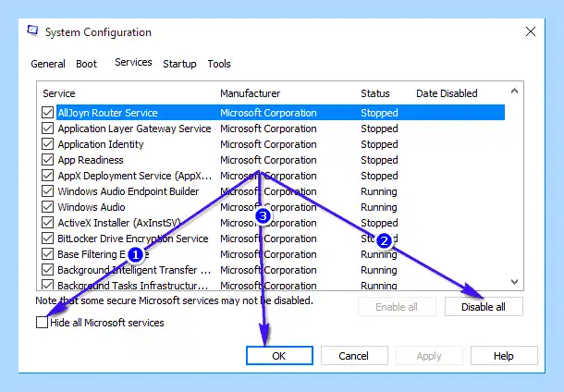Uncheck Windows Audio Endpoint Builder checkbox
The width and height of the screenshot is (564, 392).
coord(47,191)
